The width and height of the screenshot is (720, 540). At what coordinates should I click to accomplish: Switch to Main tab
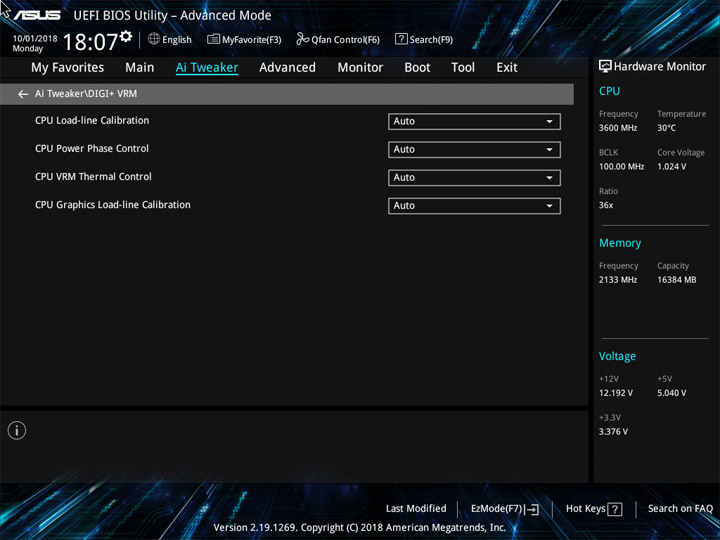point(140,68)
